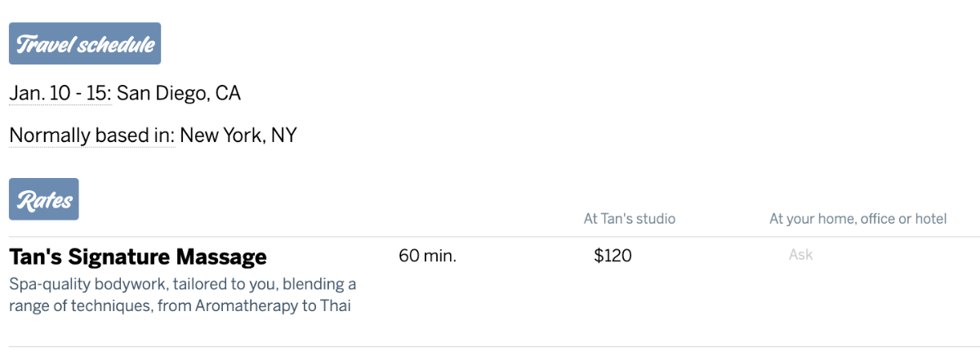Select the San Diego, CA location text
The image size is (980, 356).
click(x=179, y=94)
